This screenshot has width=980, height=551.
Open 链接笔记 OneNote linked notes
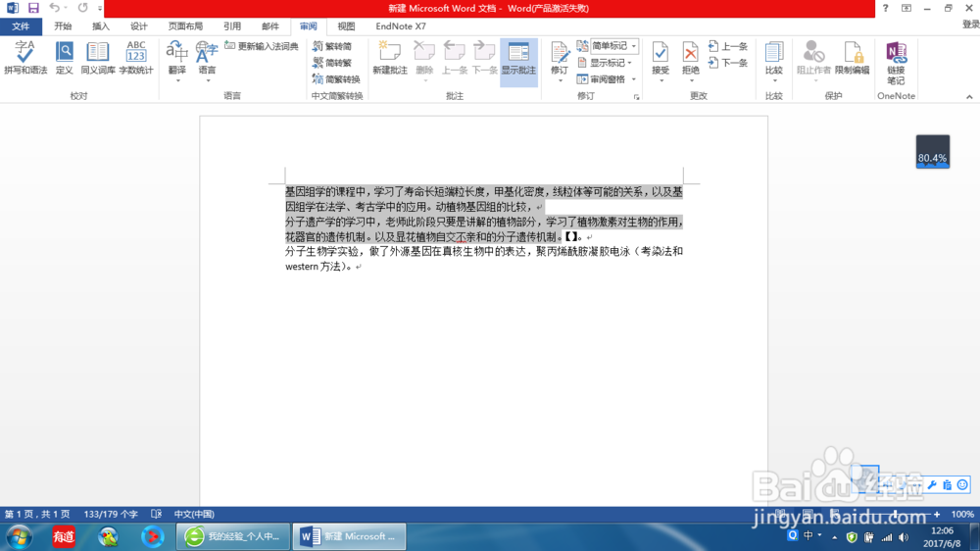[x=896, y=63]
